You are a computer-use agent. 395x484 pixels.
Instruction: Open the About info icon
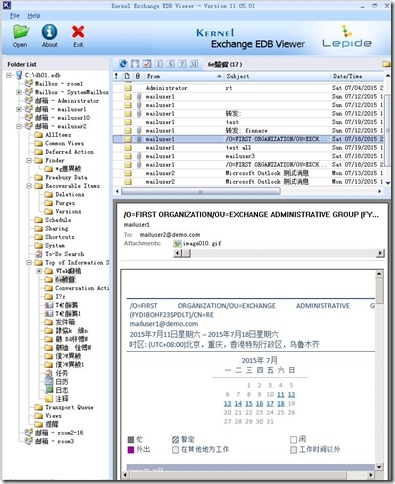point(49,32)
